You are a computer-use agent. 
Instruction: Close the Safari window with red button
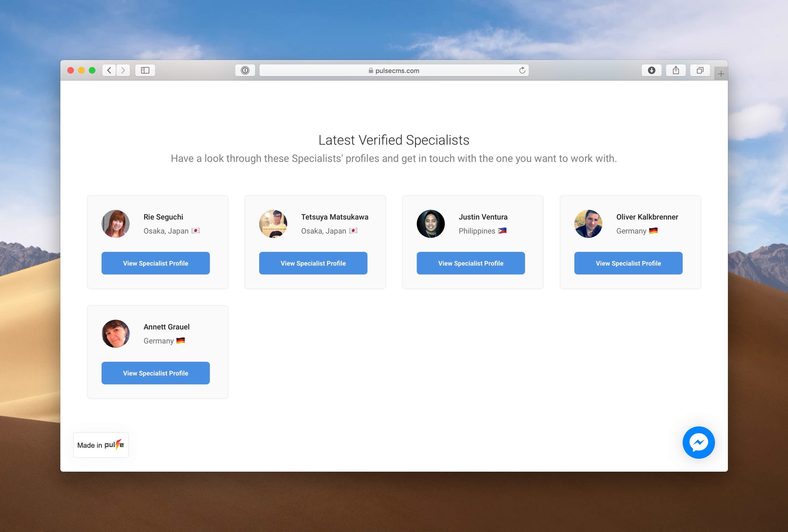click(71, 70)
